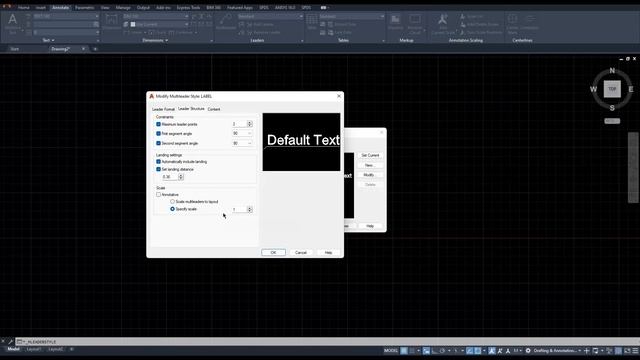Click the landing distance value field
640x360 pixels.
[x=170, y=177]
